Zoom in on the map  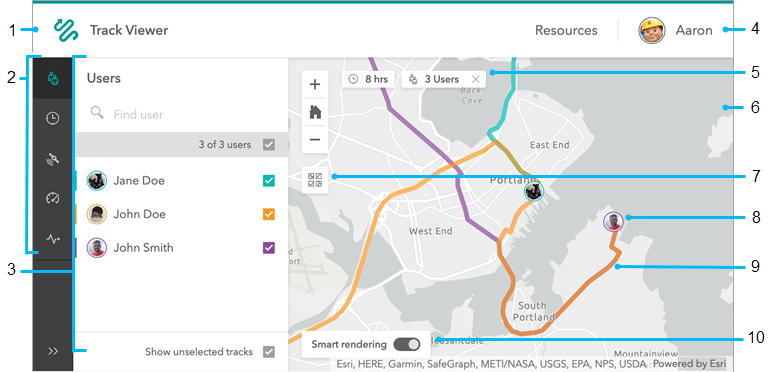pyautogui.click(x=315, y=84)
